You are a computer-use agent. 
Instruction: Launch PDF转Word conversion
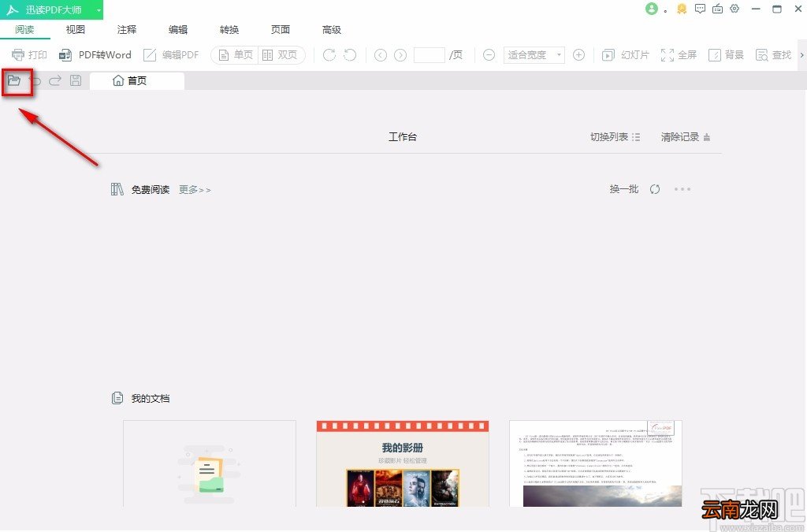click(x=95, y=54)
